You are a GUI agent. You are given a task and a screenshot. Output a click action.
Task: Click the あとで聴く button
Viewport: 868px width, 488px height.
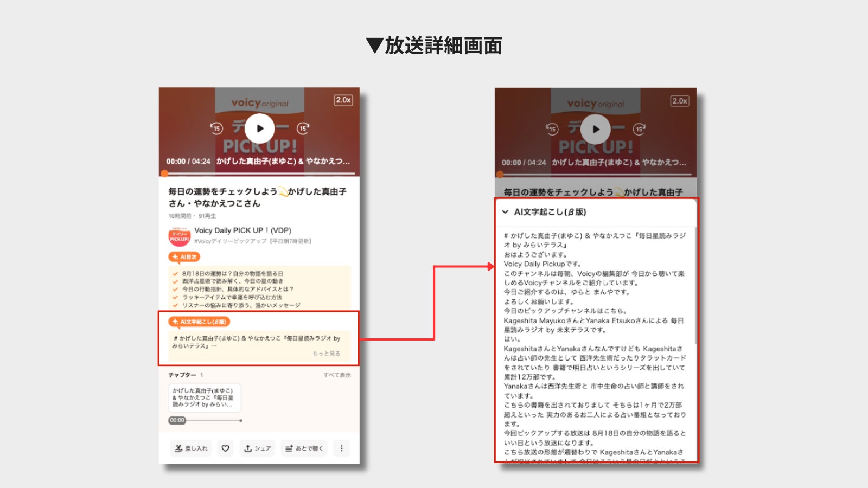point(304,448)
